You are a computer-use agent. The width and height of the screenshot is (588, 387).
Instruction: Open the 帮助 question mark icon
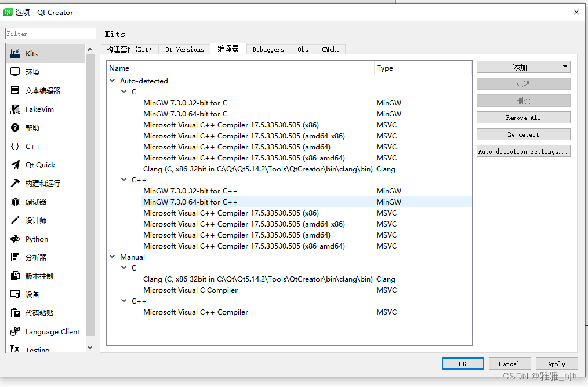tap(15, 128)
